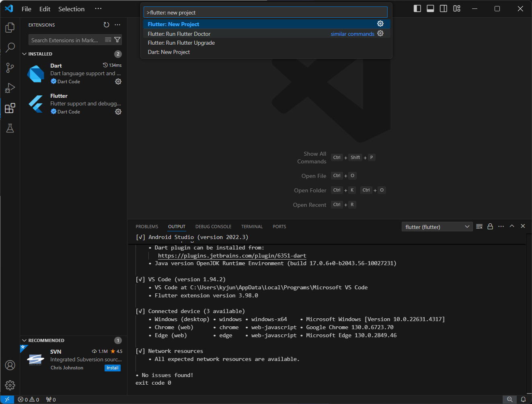Open remote window indicator in status bar
The image size is (532, 404).
[x=7, y=400]
